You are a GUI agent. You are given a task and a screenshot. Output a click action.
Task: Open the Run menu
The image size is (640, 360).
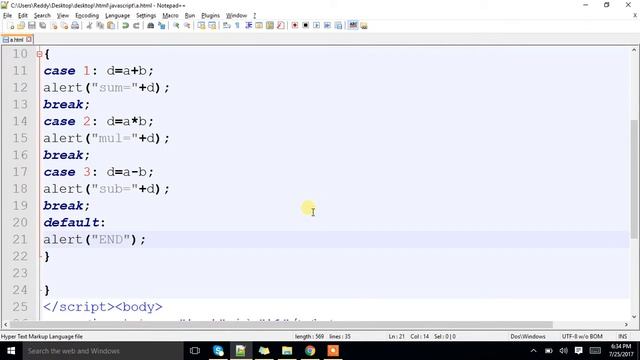190,16
